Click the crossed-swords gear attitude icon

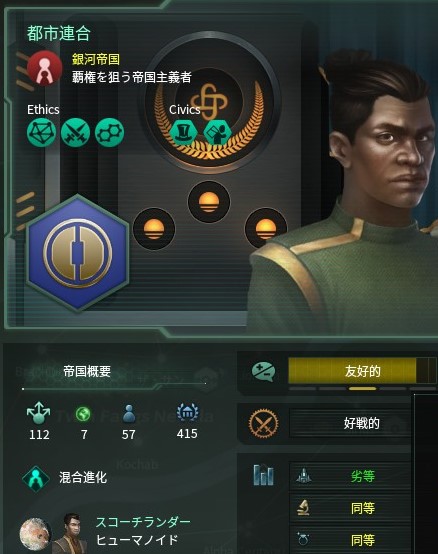tap(264, 423)
